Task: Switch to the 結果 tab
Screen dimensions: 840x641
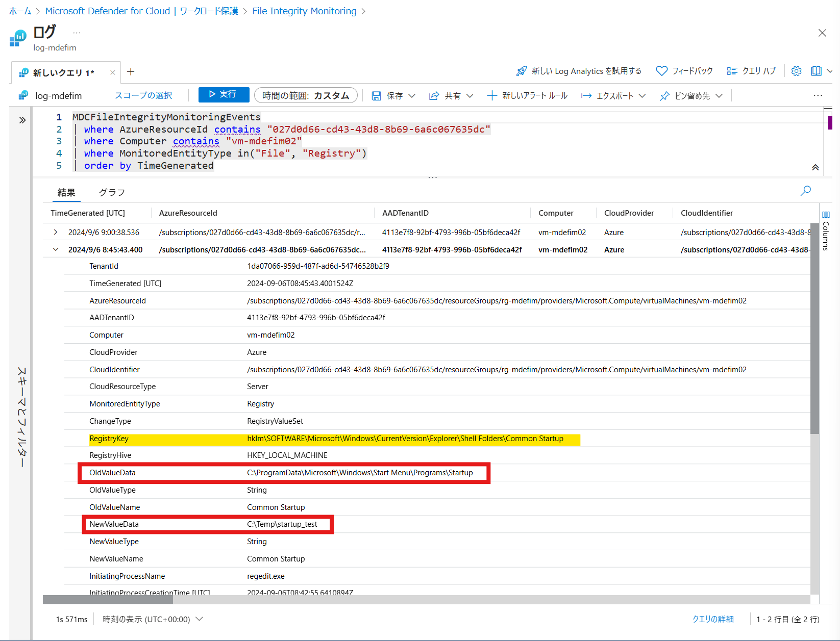Action: [x=66, y=192]
